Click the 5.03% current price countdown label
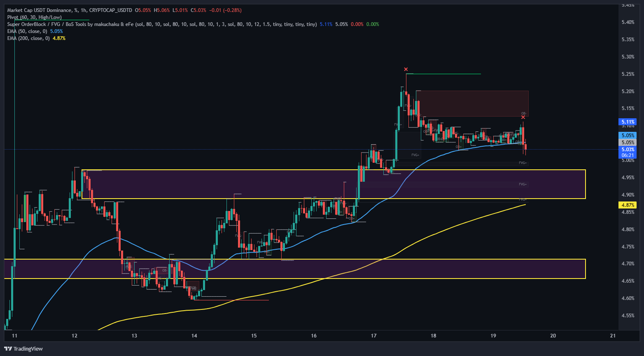Image resolution: width=644 pixels, height=356 pixels. point(628,152)
